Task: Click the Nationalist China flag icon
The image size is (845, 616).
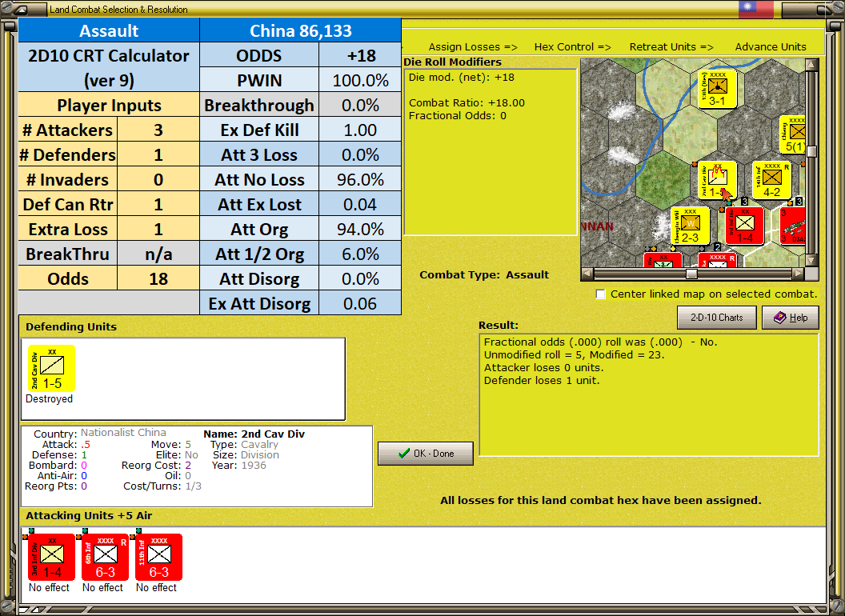Action: tap(755, 9)
